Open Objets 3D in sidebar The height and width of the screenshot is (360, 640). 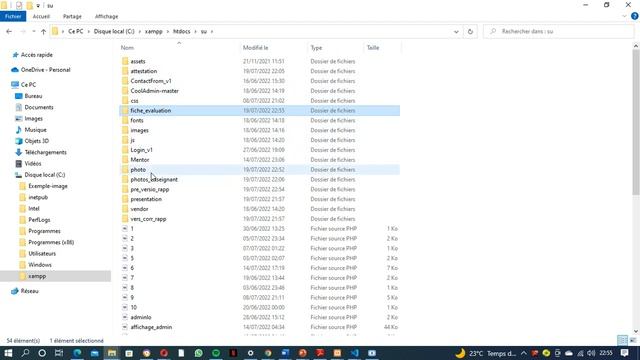pyautogui.click(x=37, y=141)
